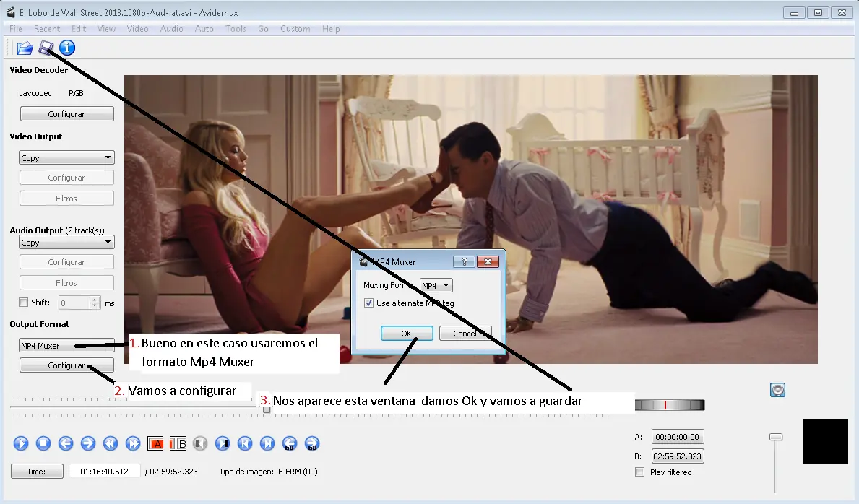Click Configurar under Video Decoder

(x=67, y=114)
